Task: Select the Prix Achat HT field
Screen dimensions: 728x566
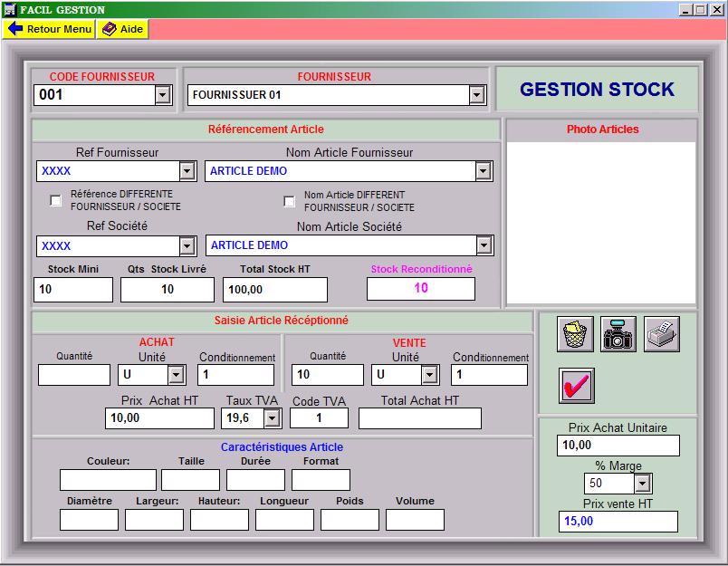Action: (x=159, y=418)
